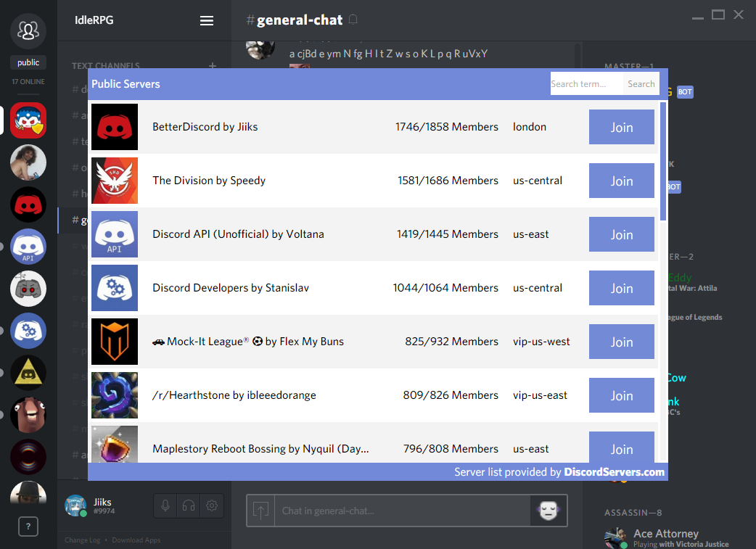Mute microphone in user panel
Image resolution: width=756 pixels, height=549 pixels.
(165, 505)
